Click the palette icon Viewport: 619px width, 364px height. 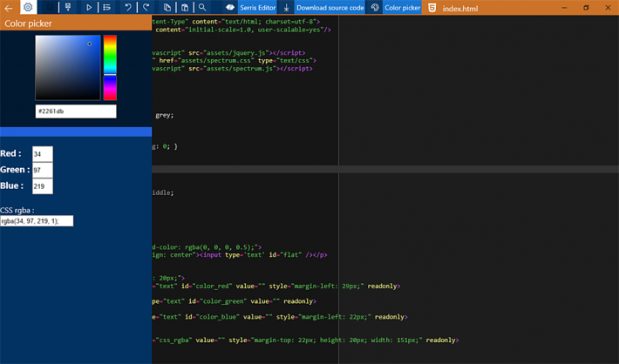tap(375, 8)
